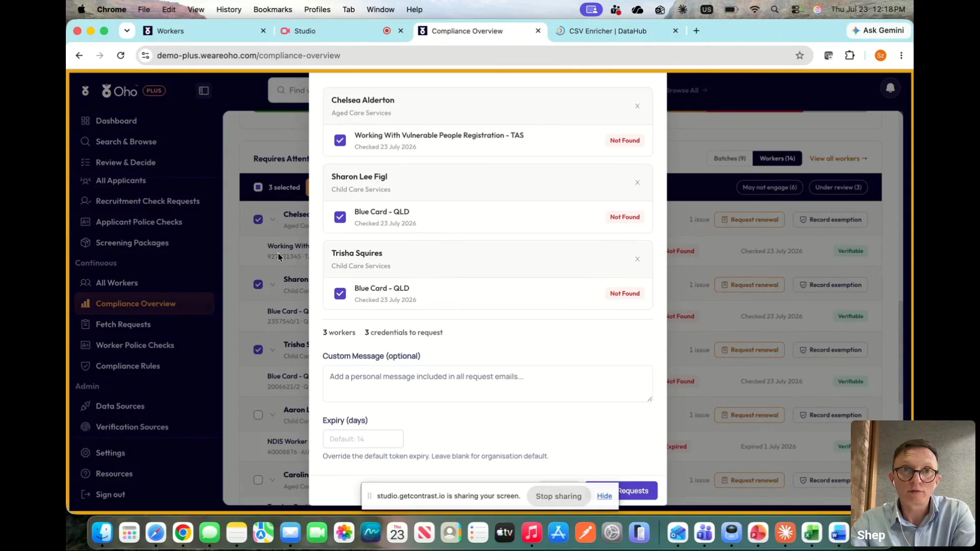Screen dimensions: 980x551
Task: Click Stop sharing in the screen share bar
Action: tap(558, 496)
